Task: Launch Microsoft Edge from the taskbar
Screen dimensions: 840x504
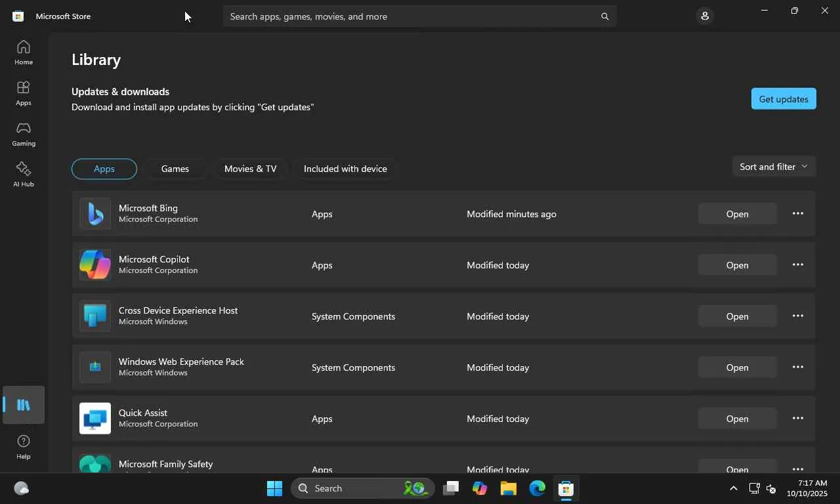Action: coord(537,488)
